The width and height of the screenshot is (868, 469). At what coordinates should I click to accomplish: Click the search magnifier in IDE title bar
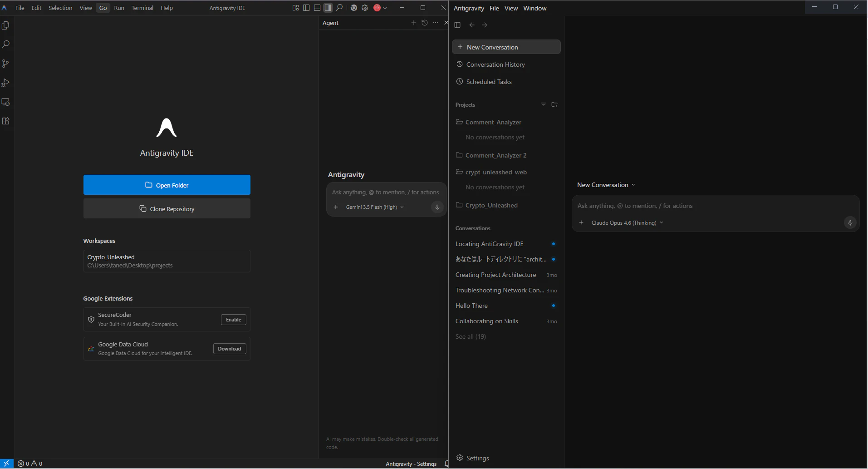(x=339, y=8)
